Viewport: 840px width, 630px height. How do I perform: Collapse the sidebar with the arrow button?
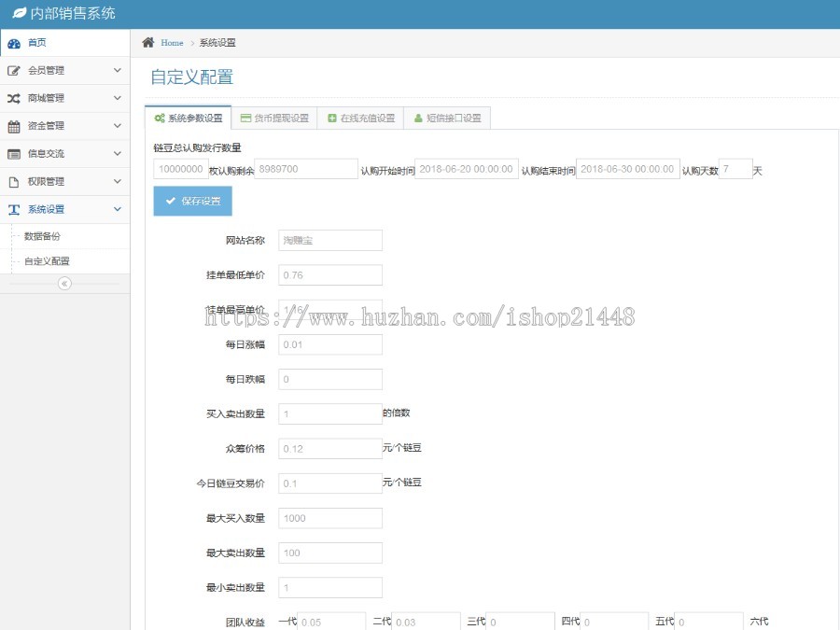[x=64, y=284]
